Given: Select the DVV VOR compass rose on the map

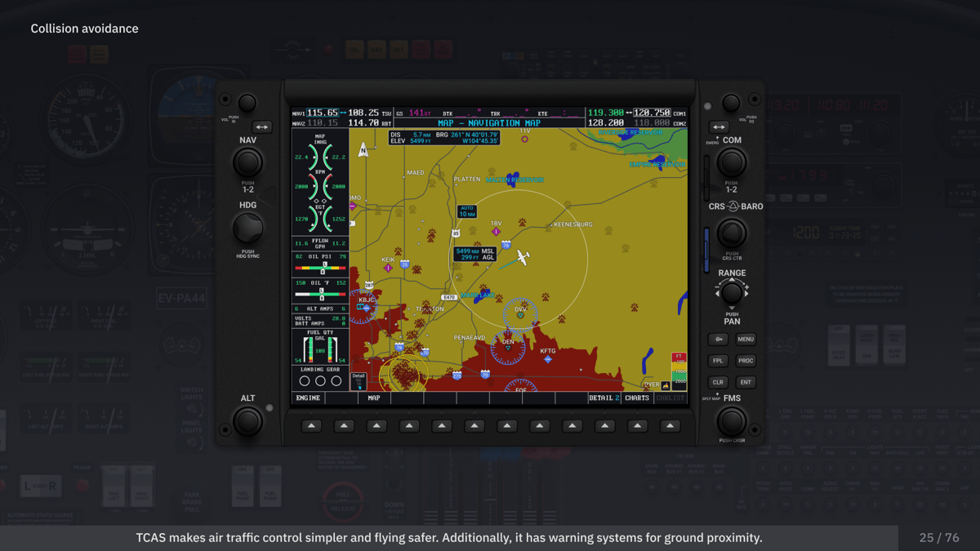Looking at the screenshot, I should point(521,313).
